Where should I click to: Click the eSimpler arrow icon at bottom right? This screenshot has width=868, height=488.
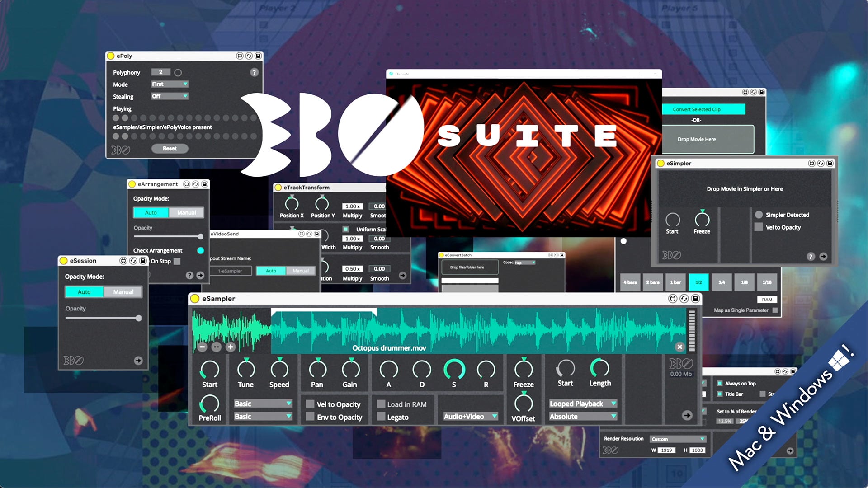tap(823, 257)
